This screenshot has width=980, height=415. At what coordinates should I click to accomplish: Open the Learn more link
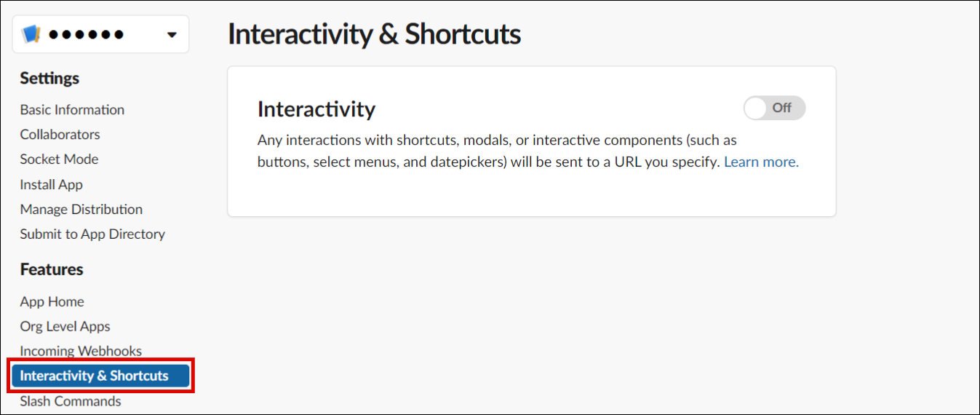click(x=761, y=162)
